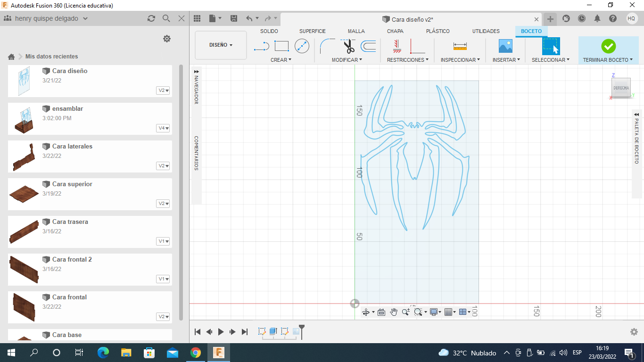Viewport: 644px width, 362px height.
Task: Open the Help question mark menu
Action: coord(613,18)
